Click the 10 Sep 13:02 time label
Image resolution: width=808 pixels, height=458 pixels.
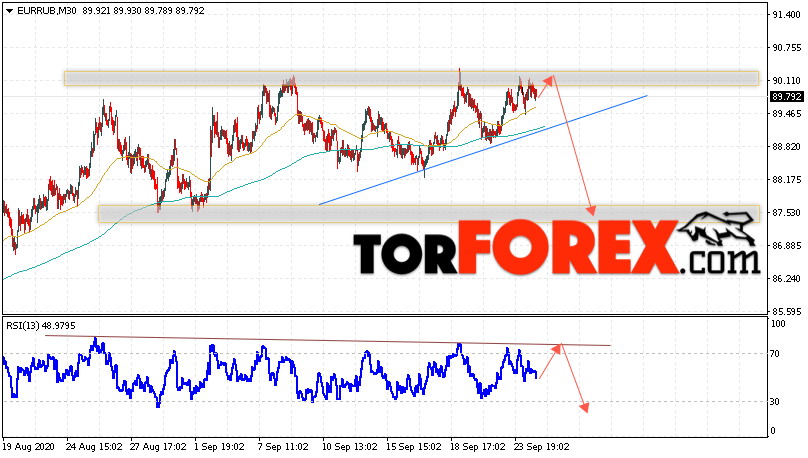(349, 447)
